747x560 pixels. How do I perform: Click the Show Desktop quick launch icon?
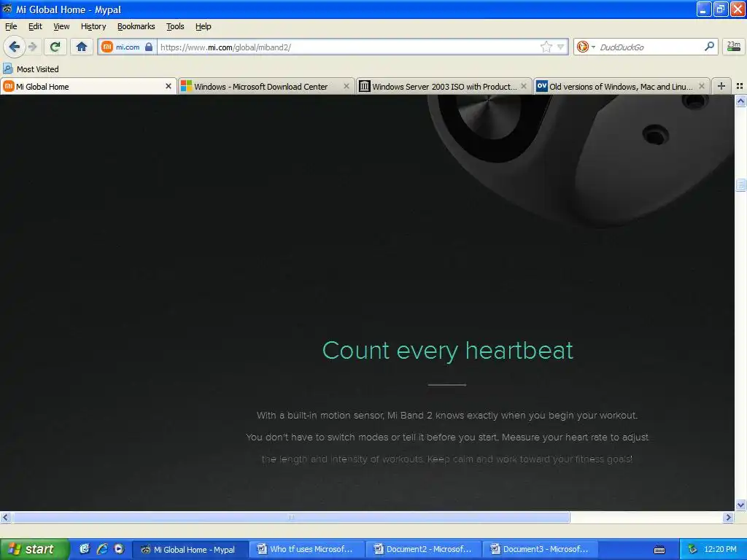(x=85, y=549)
